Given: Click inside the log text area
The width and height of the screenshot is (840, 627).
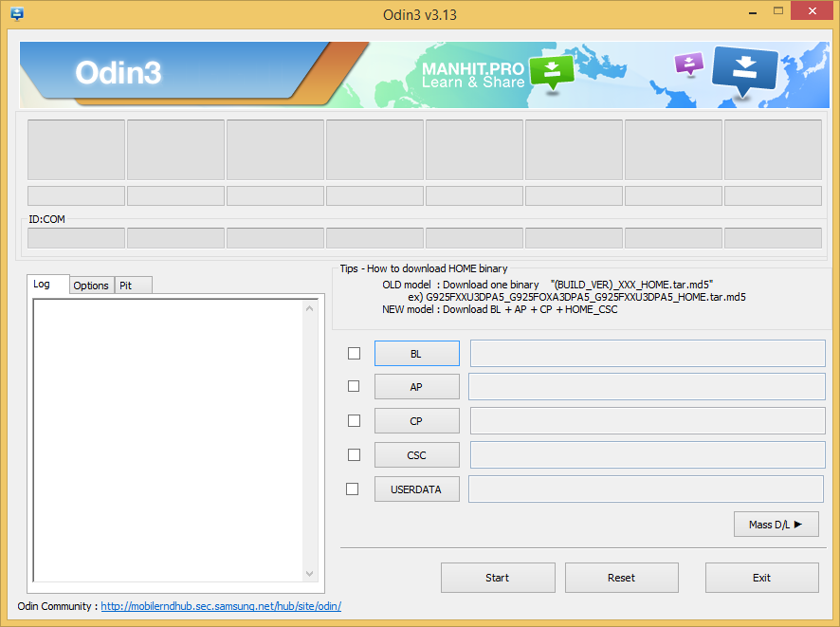Looking at the screenshot, I should tap(168, 440).
